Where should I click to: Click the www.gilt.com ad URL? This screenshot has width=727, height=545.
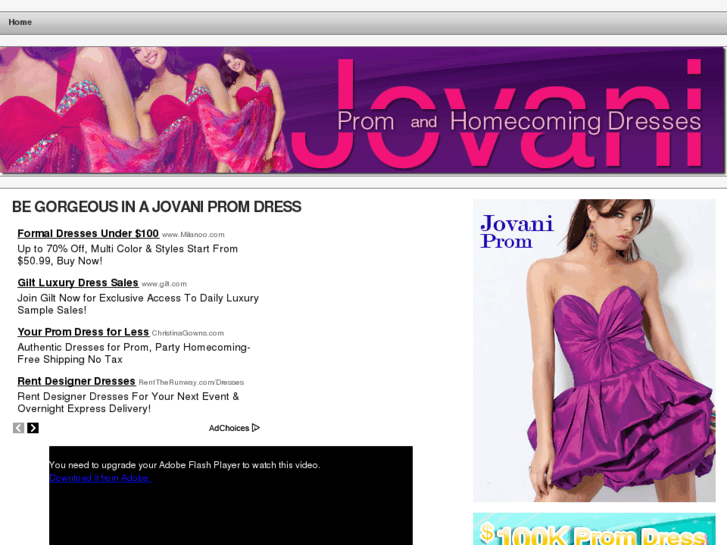point(164,284)
